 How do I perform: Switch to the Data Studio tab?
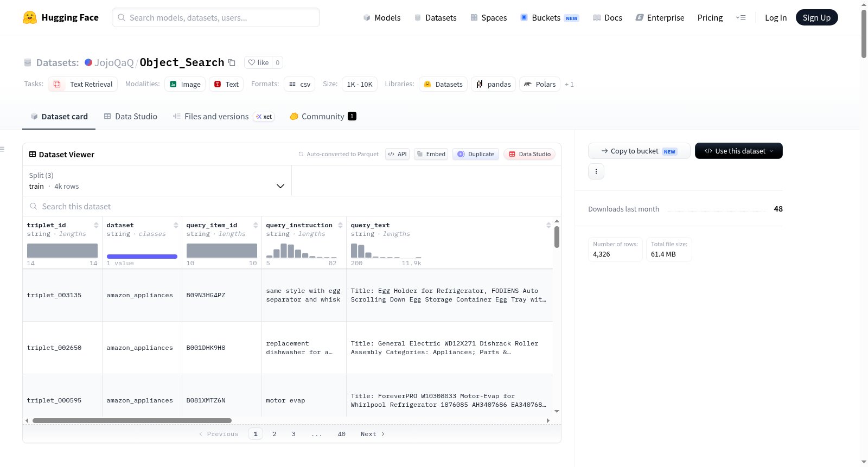131,117
